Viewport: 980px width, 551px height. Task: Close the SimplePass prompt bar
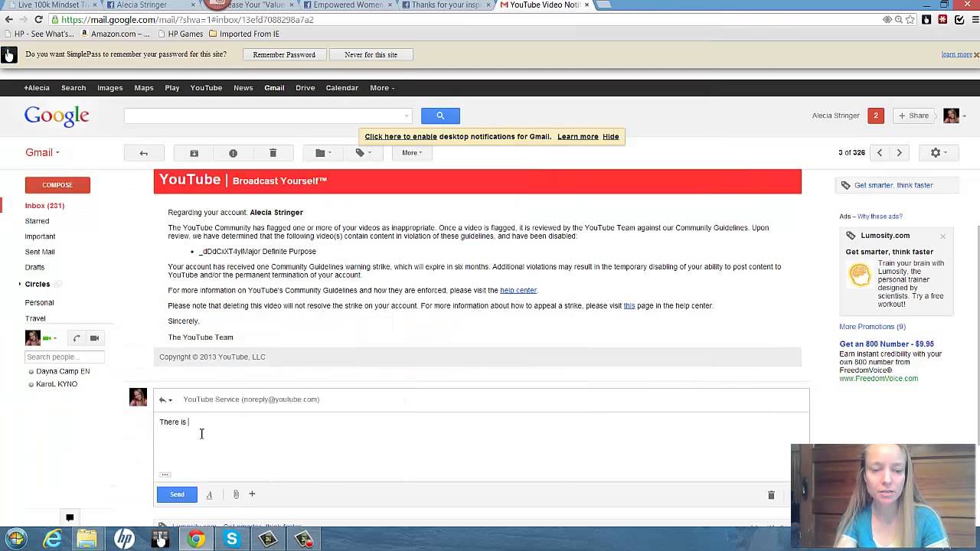click(976, 55)
